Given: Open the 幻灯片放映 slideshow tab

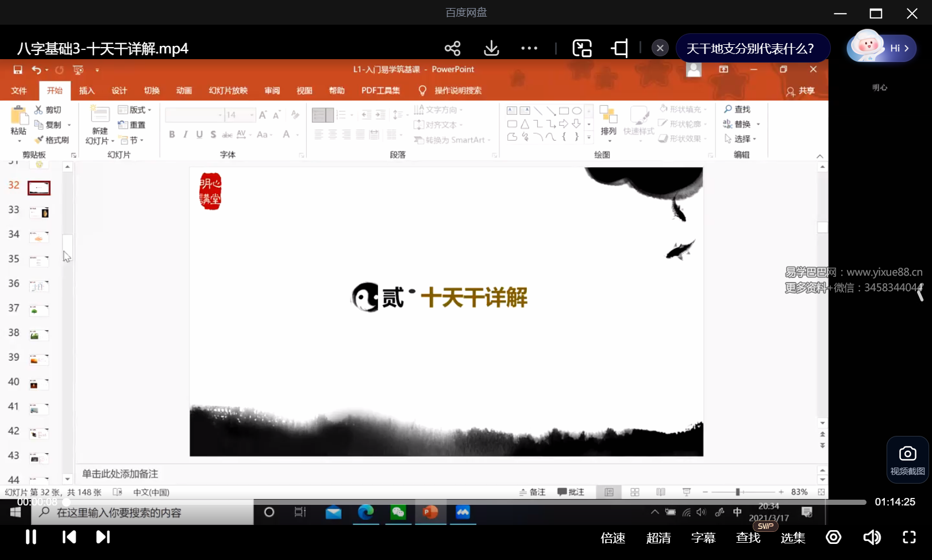Looking at the screenshot, I should coord(228,90).
